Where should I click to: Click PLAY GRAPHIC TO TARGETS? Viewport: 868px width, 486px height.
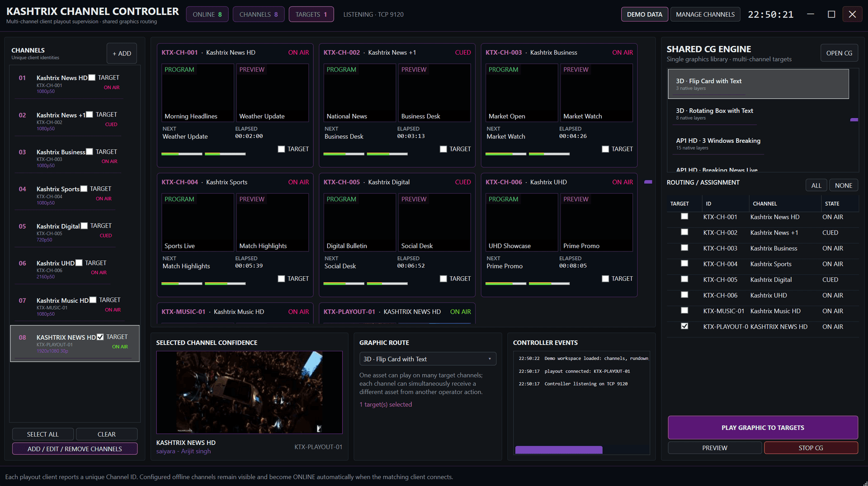(x=763, y=428)
